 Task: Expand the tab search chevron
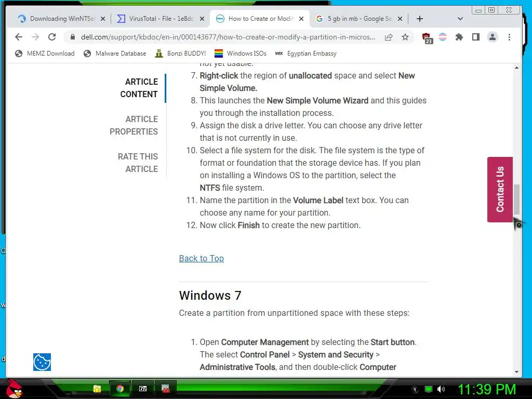tap(460, 19)
